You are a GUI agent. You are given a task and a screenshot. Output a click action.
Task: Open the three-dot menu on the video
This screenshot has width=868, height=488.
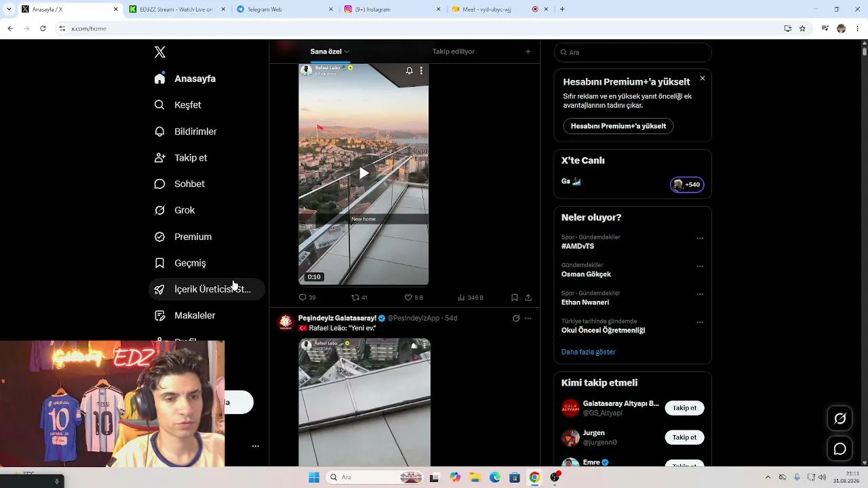pos(421,70)
